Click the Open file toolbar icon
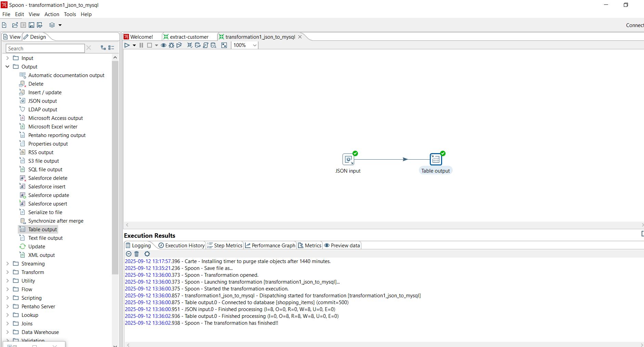This screenshot has height=347, width=644. 15,25
